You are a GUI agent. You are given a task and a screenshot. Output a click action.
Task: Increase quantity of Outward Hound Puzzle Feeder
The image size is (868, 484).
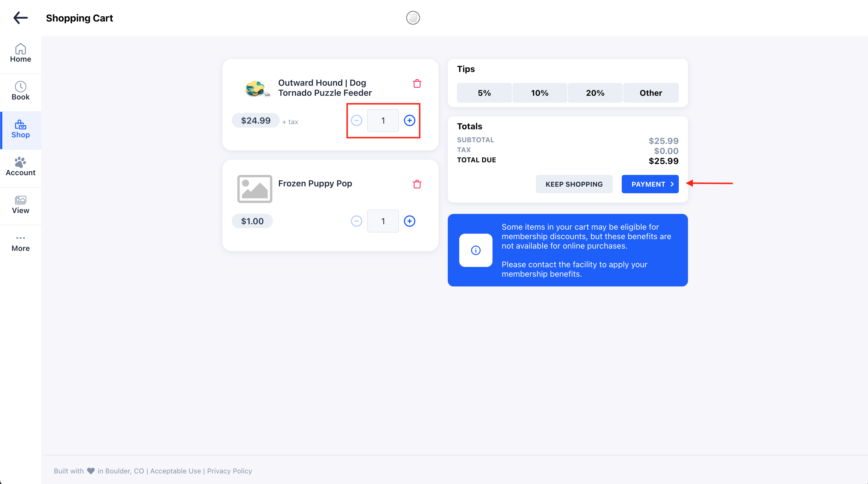point(409,120)
